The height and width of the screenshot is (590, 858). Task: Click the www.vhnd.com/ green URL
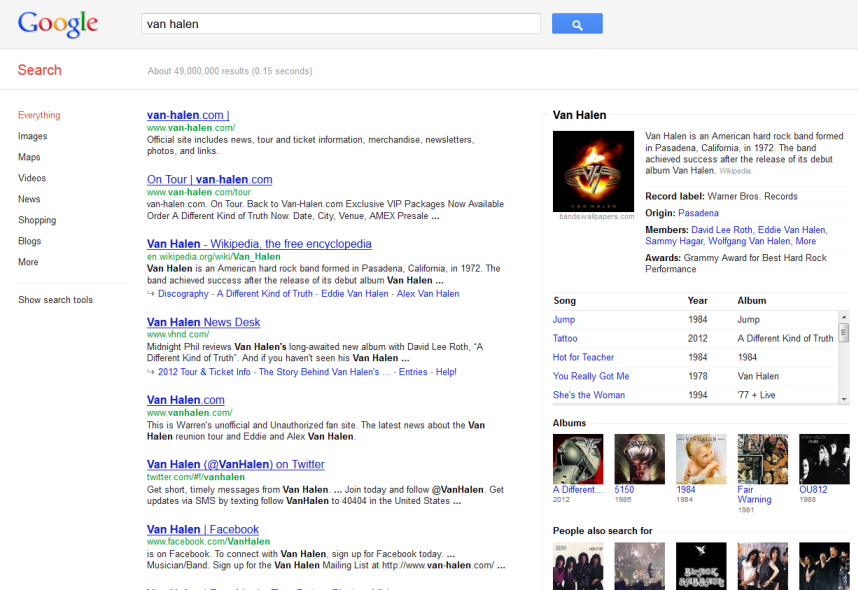tap(178, 334)
